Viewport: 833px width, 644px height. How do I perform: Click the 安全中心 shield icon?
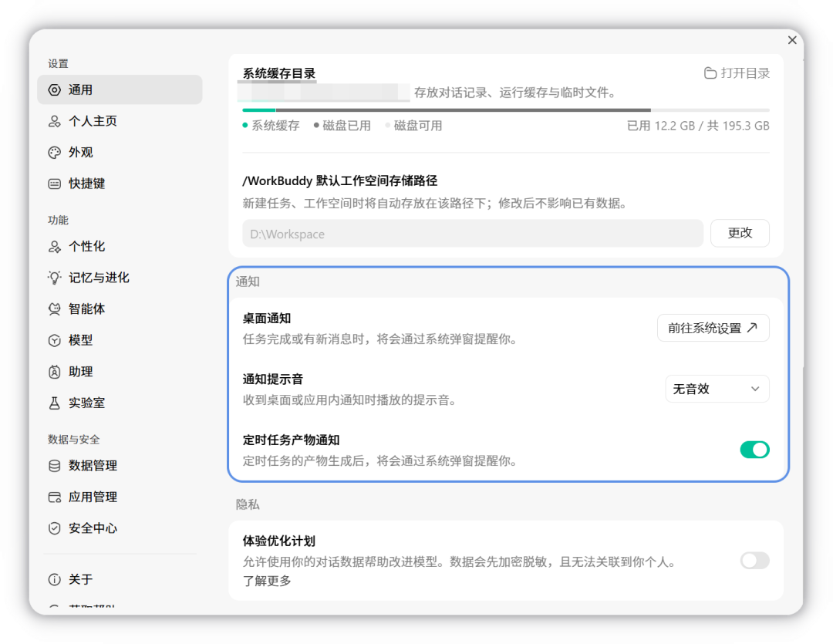pyautogui.click(x=54, y=528)
